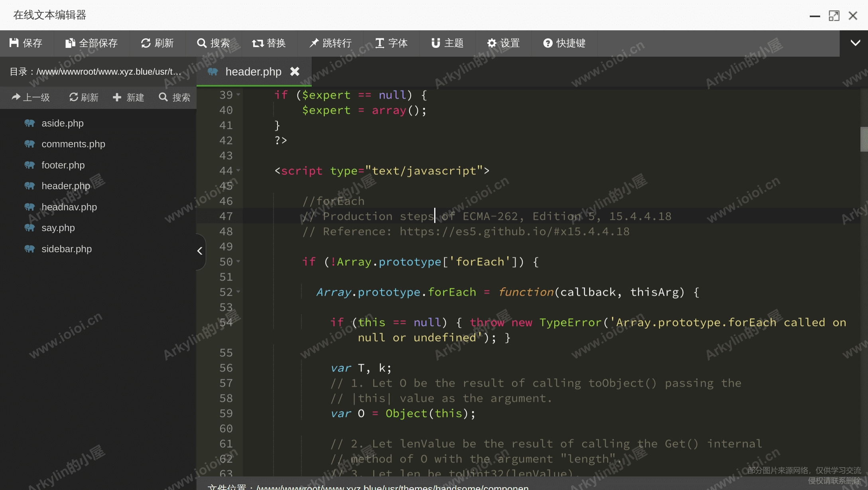
Task: Click the vertical scrollbar thumb
Action: click(864, 139)
